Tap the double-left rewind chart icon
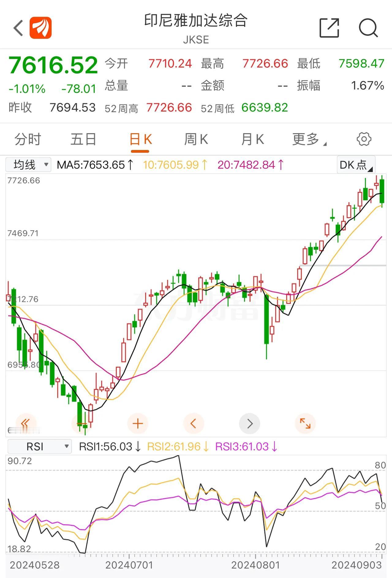The height and width of the screenshot is (578, 392). click(25, 424)
